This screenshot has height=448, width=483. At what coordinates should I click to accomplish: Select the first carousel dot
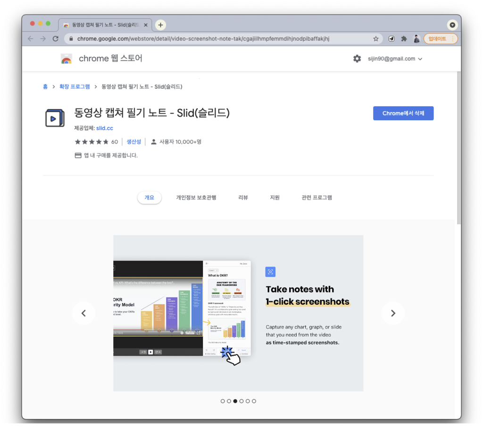(223, 401)
